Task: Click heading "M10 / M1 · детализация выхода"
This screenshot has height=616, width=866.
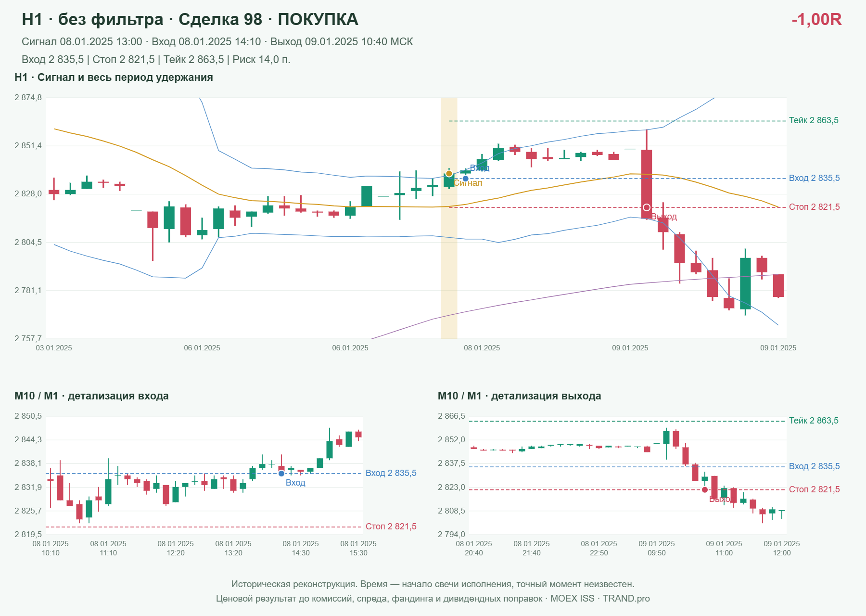Action: pos(520,396)
